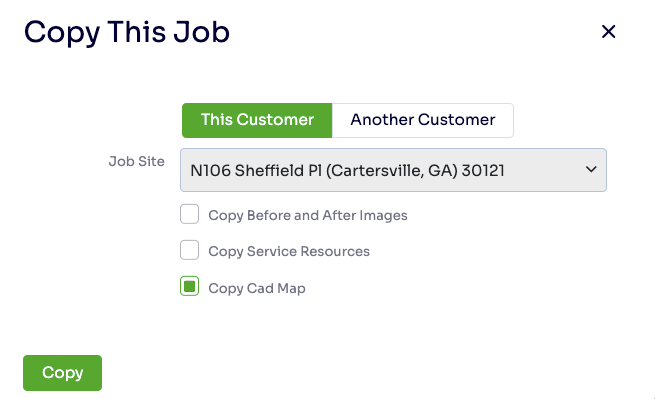Image resolution: width=655 pixels, height=399 pixels.
Task: Choose Another Customer as copy destination
Action: (423, 120)
